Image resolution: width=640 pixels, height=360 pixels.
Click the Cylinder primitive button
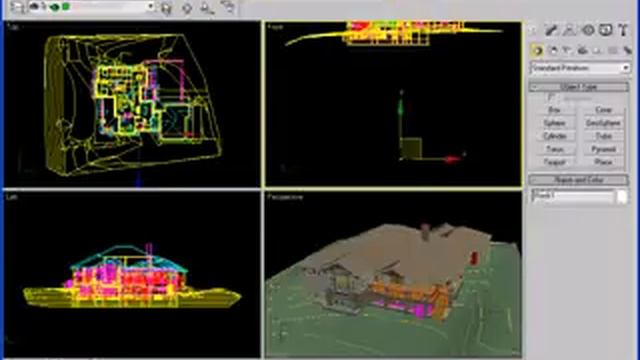click(x=554, y=136)
